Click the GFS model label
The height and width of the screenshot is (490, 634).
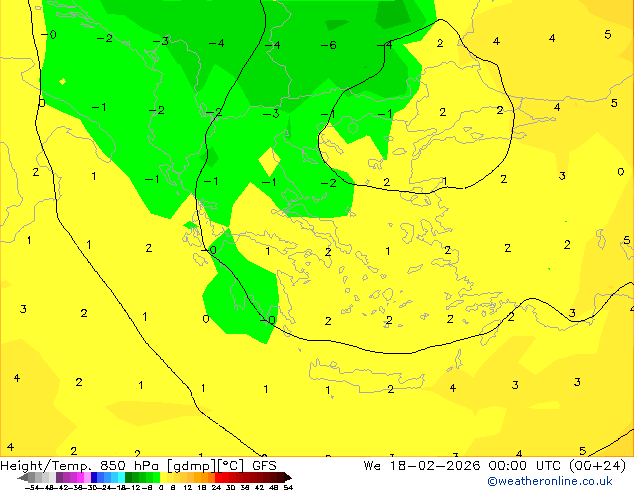(x=264, y=466)
